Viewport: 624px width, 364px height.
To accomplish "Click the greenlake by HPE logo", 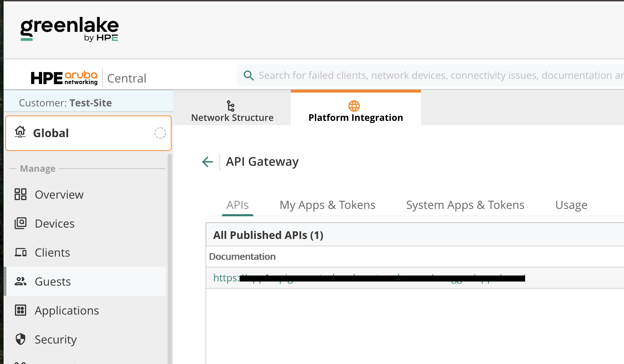I will (69, 29).
